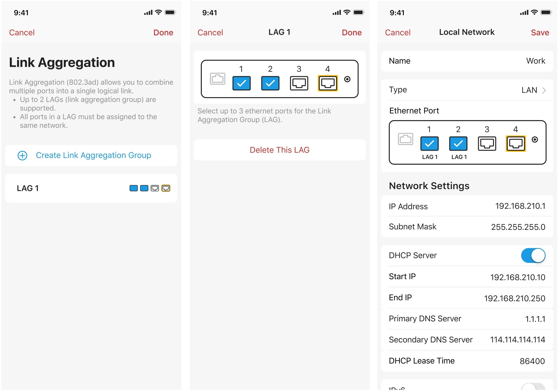Viewport: 558px width, 392px height.
Task: Turn off the DHCP Server switch
Action: tap(533, 255)
